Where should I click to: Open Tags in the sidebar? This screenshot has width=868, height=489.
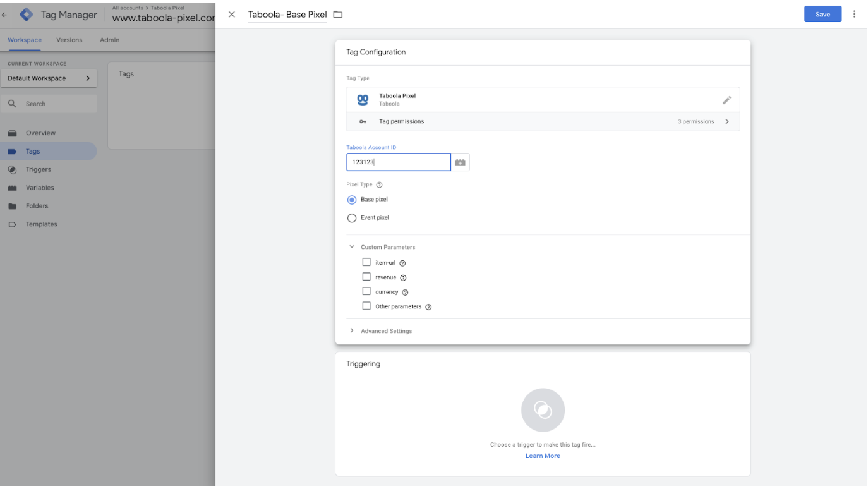(33, 152)
